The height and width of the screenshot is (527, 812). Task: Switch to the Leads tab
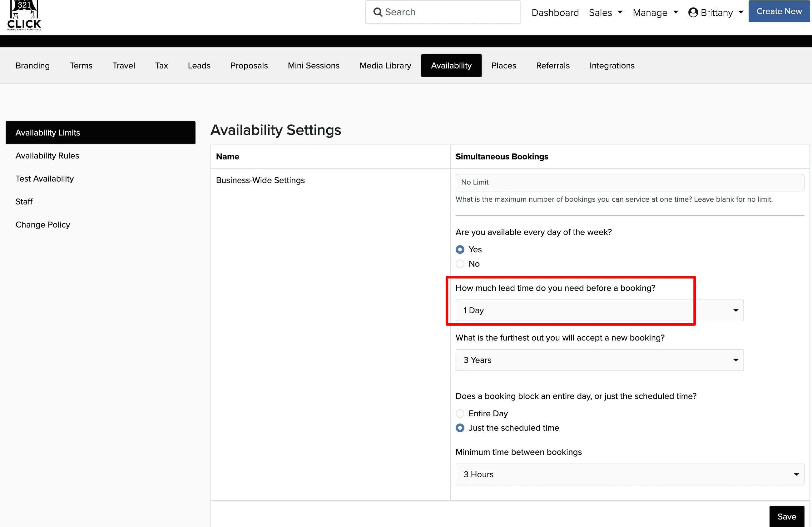(199, 66)
